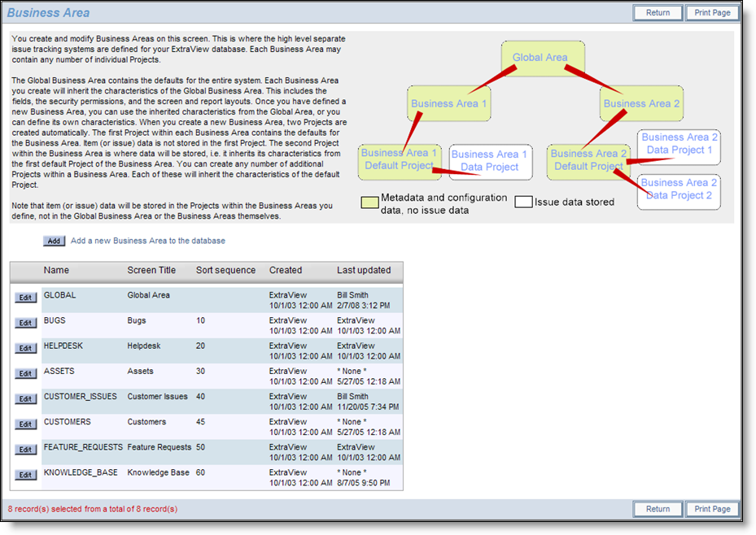Click the Created column header

286,270
